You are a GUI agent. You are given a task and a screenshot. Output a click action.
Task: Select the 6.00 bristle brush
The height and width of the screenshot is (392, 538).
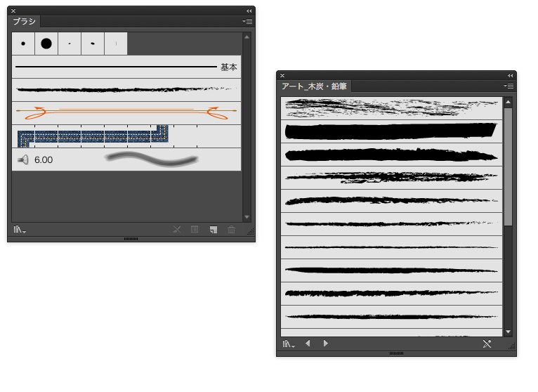click(x=126, y=159)
